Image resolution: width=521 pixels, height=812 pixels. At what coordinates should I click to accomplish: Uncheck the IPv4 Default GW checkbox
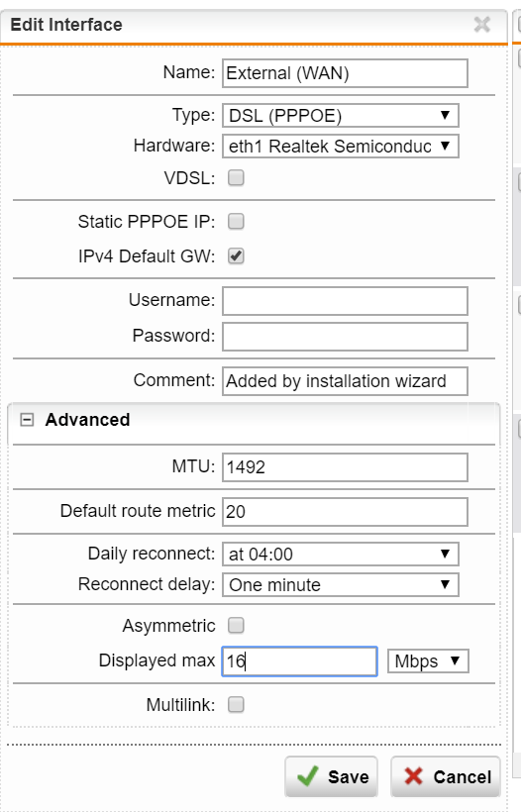[236, 255]
